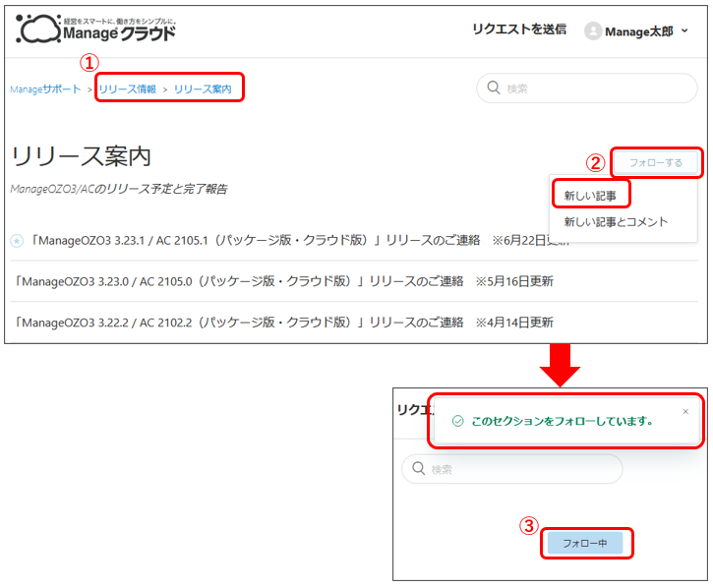Click the Manage クラウド cloud logo
Viewport: 713px width, 588px height.
pyautogui.click(x=96, y=29)
